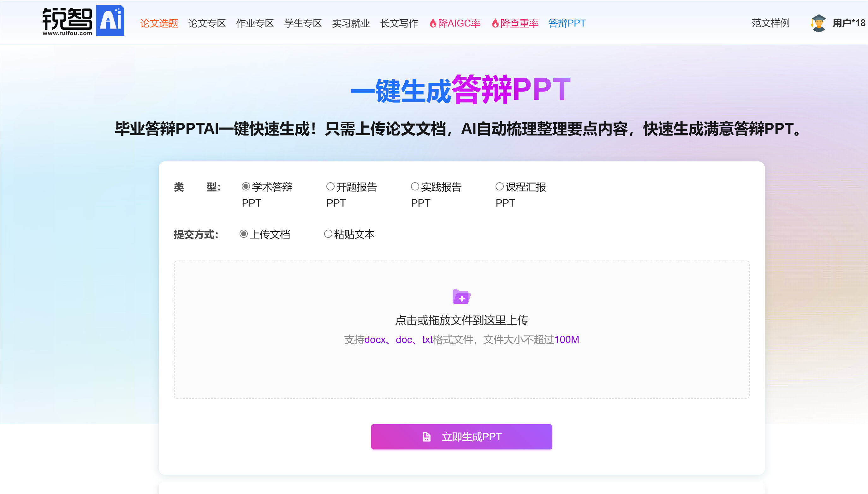Click the flame icon next to 降AIGC率
This screenshot has height=494, width=868.
tap(433, 23)
